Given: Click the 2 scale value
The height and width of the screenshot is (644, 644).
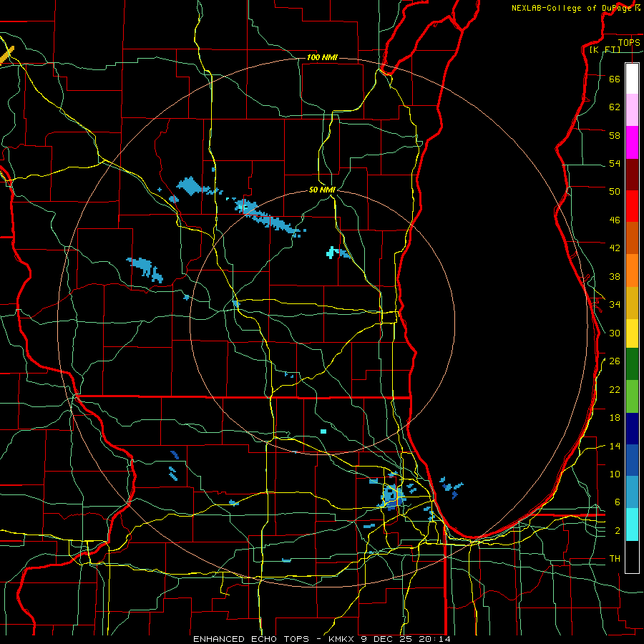Looking at the screenshot, I should pyautogui.click(x=618, y=531).
